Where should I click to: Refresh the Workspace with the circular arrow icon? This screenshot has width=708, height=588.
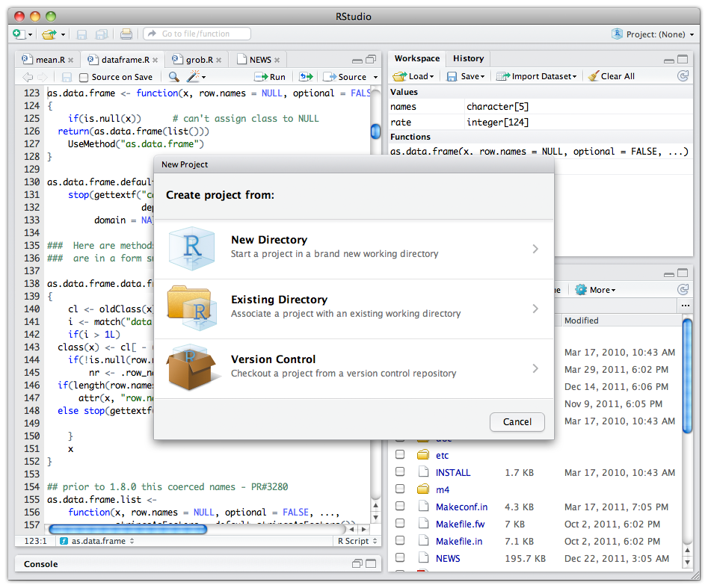683,76
